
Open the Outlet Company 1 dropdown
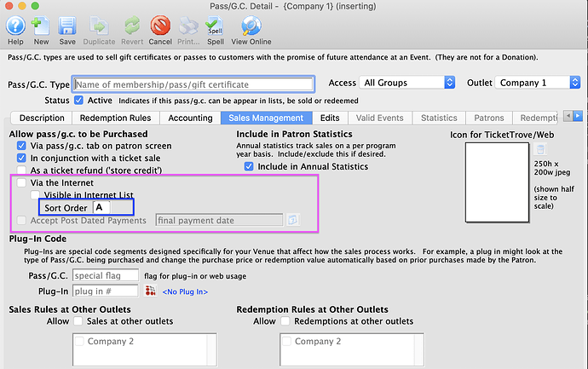click(538, 83)
